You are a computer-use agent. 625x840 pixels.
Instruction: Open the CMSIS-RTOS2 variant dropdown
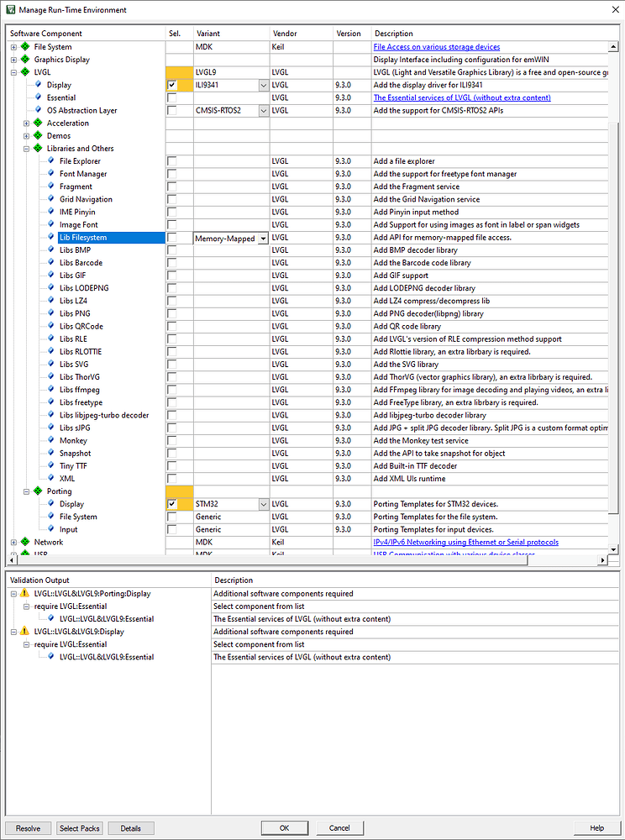264,110
